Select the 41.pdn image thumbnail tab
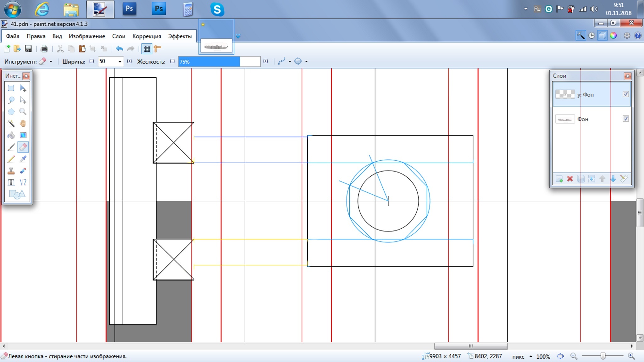644x362 pixels. [x=216, y=37]
